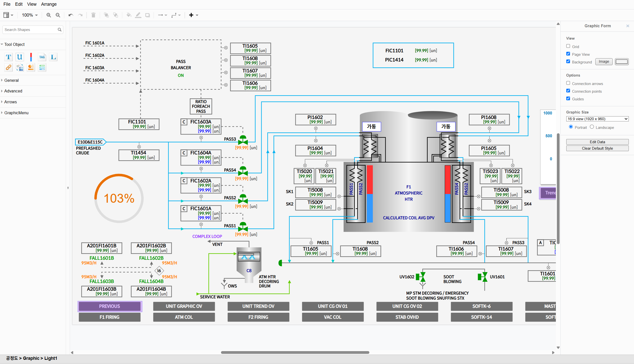The image size is (634, 364).
Task: Click the Shadow toolbar icon
Action: coord(148,15)
